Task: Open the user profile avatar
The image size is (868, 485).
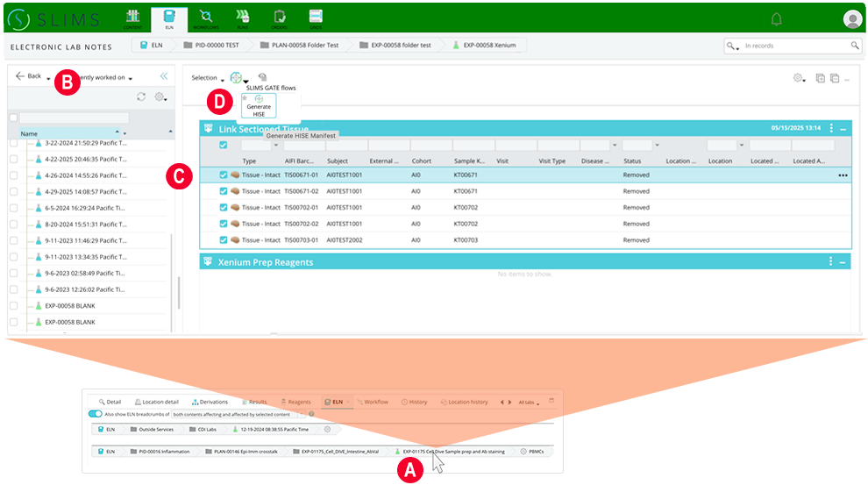Action: click(851, 19)
